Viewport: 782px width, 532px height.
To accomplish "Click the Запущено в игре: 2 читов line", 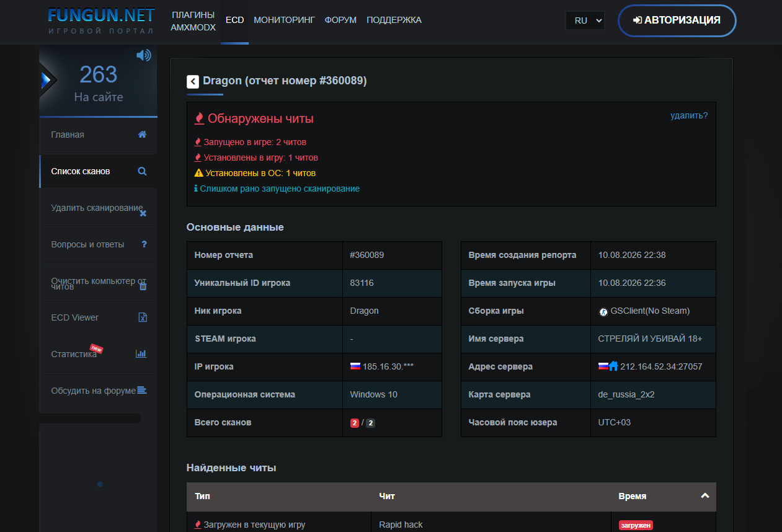I will click(x=250, y=142).
